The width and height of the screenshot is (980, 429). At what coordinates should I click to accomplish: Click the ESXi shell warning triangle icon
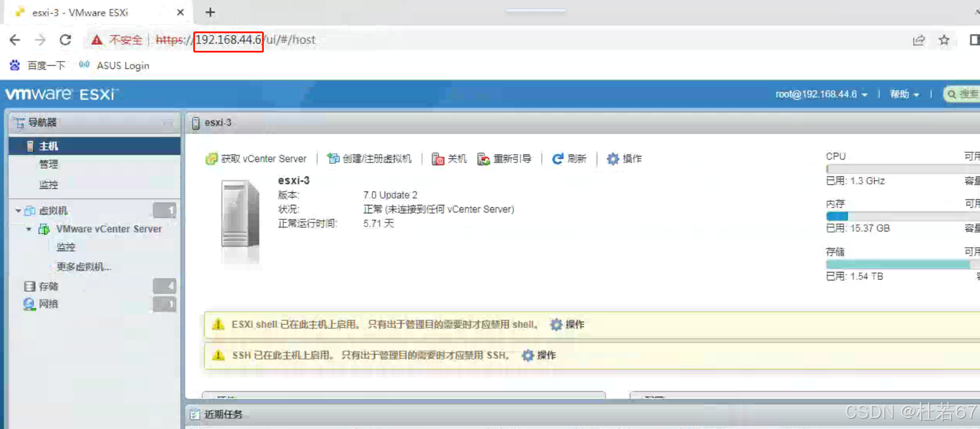pos(219,324)
